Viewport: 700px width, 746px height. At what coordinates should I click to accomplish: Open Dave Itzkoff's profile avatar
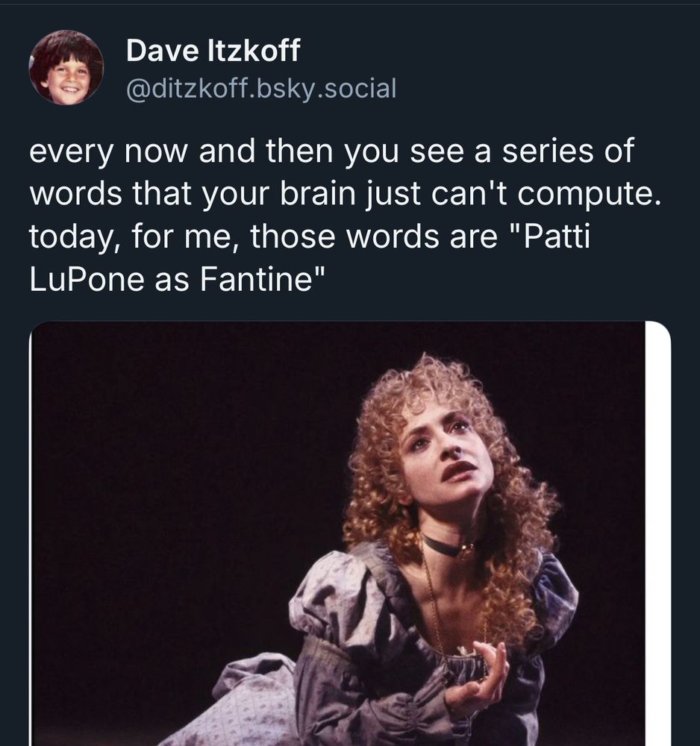pyautogui.click(x=66, y=68)
